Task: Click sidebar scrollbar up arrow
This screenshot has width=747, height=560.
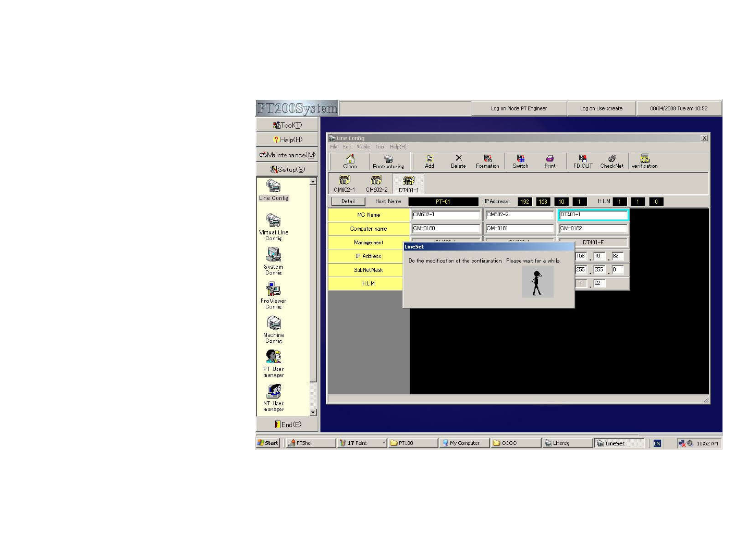Action: (313, 182)
